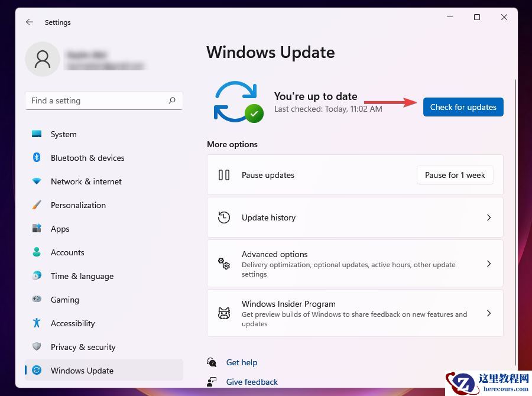The height and width of the screenshot is (396, 532).
Task: Open Apps settings via its icon
Action: click(x=37, y=229)
